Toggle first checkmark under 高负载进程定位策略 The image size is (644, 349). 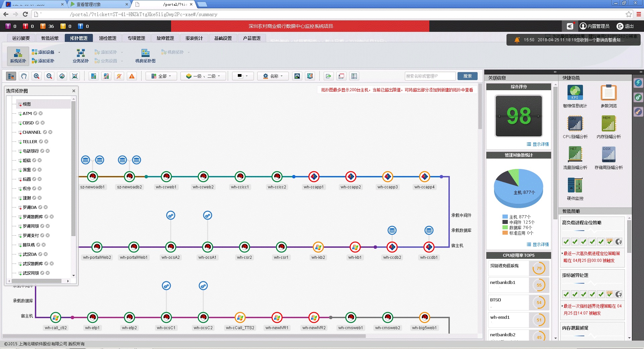[566, 241]
